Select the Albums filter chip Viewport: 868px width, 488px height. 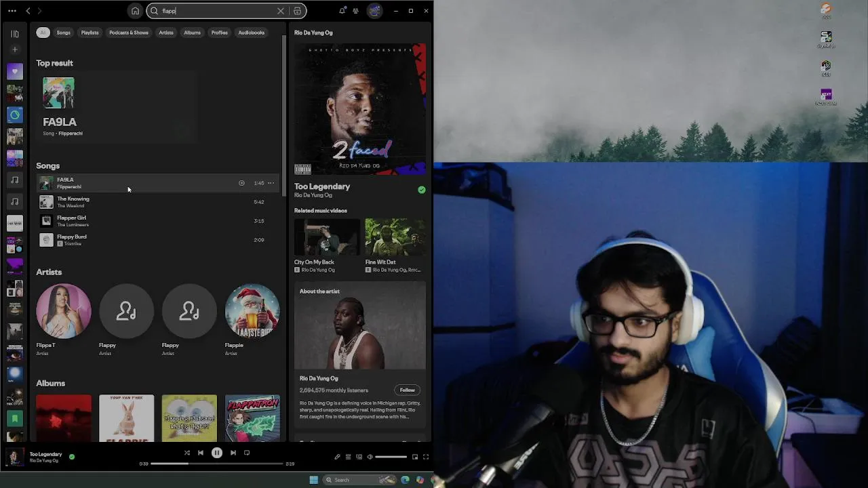pos(192,33)
